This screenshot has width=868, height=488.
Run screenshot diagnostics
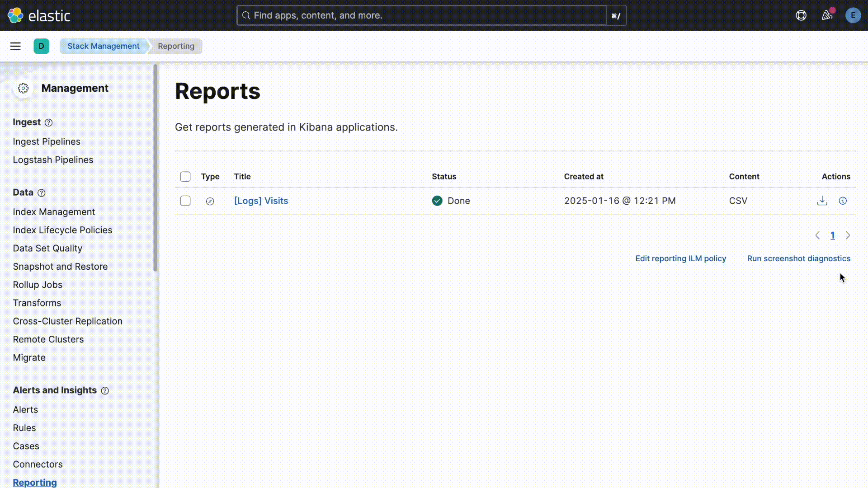[x=798, y=258]
